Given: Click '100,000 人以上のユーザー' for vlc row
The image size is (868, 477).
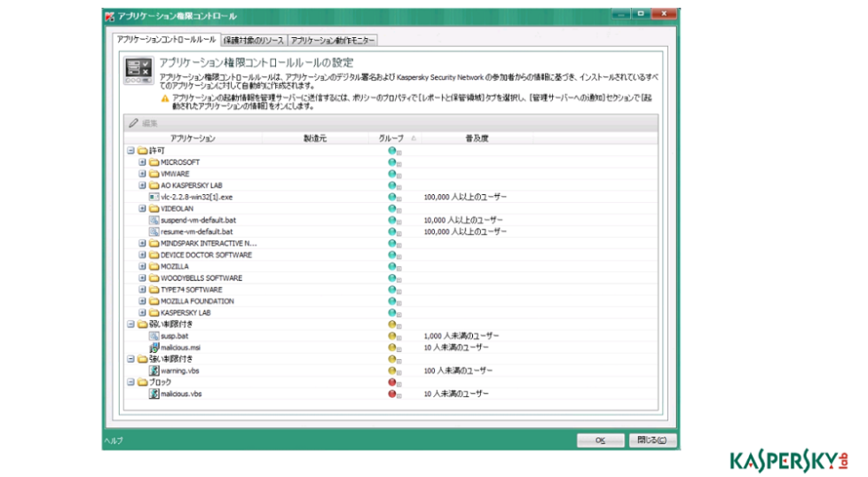Looking at the screenshot, I should click(x=465, y=197).
